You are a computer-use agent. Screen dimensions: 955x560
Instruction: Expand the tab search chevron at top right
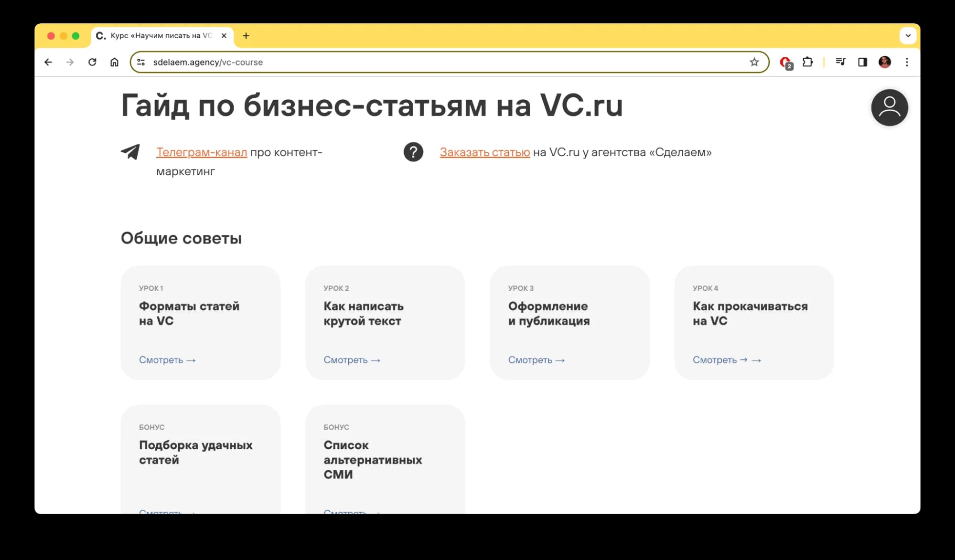coord(907,35)
